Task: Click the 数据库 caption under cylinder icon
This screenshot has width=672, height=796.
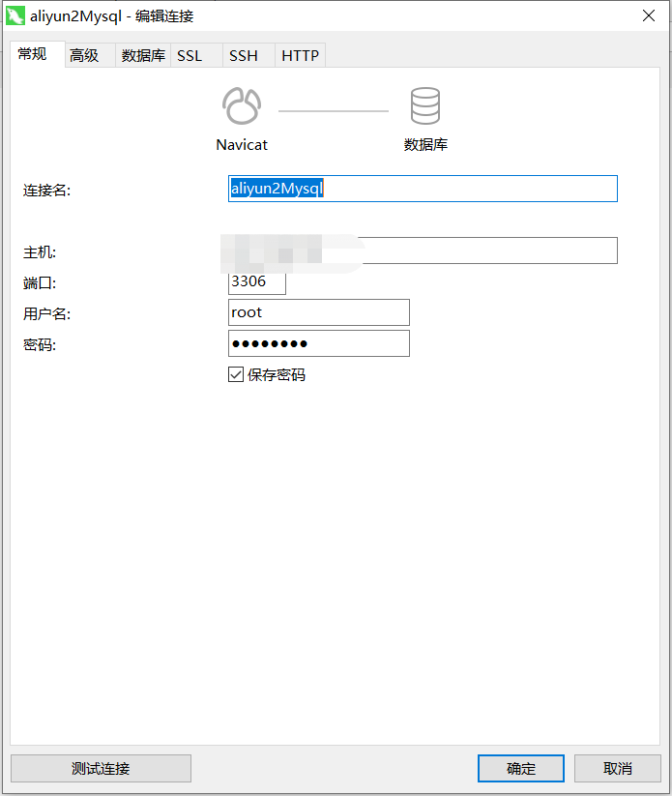Action: pyautogui.click(x=425, y=145)
